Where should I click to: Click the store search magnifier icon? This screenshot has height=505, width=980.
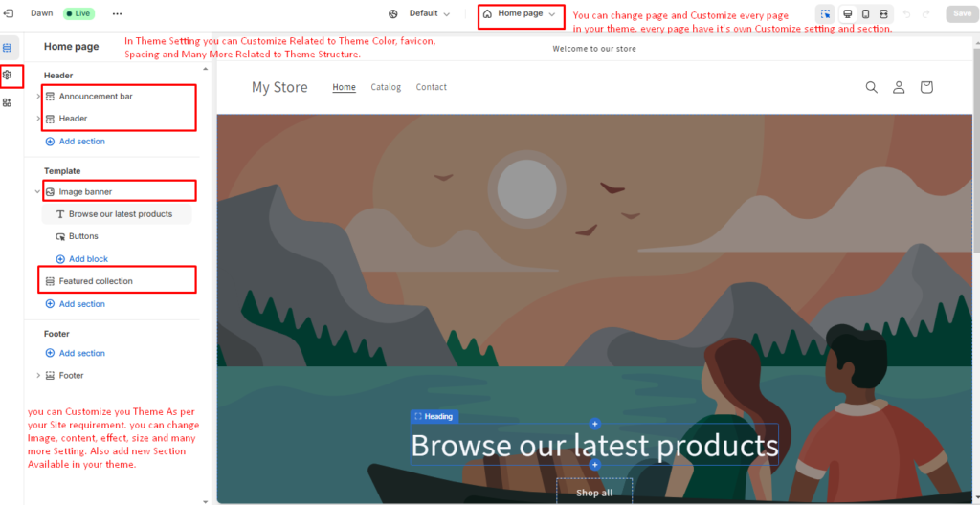click(871, 87)
